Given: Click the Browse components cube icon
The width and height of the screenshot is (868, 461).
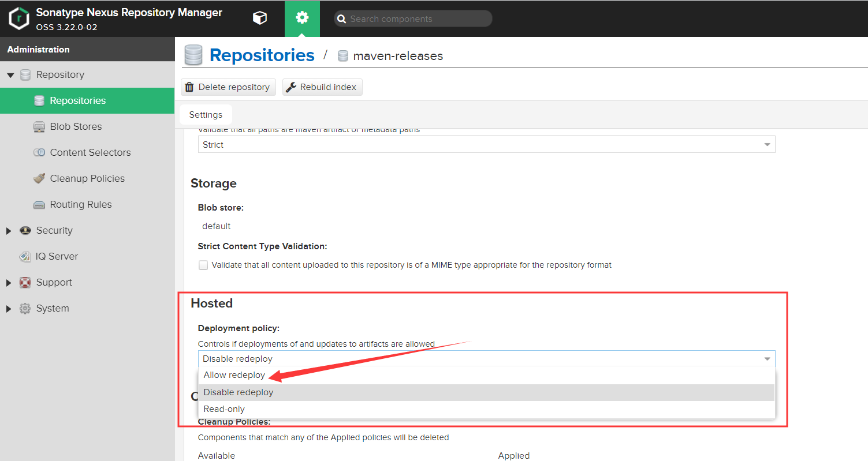Looking at the screenshot, I should tap(259, 18).
